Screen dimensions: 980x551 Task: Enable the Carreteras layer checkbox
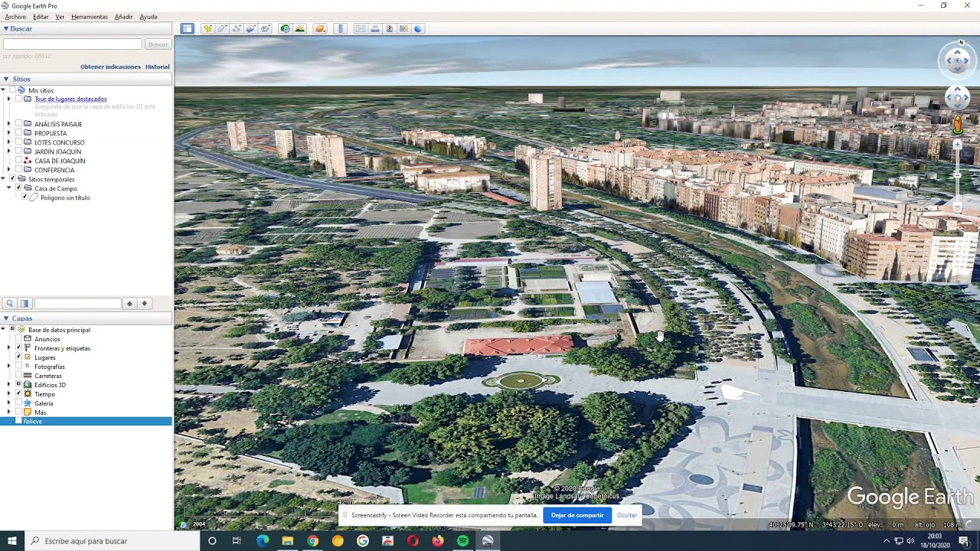point(18,376)
